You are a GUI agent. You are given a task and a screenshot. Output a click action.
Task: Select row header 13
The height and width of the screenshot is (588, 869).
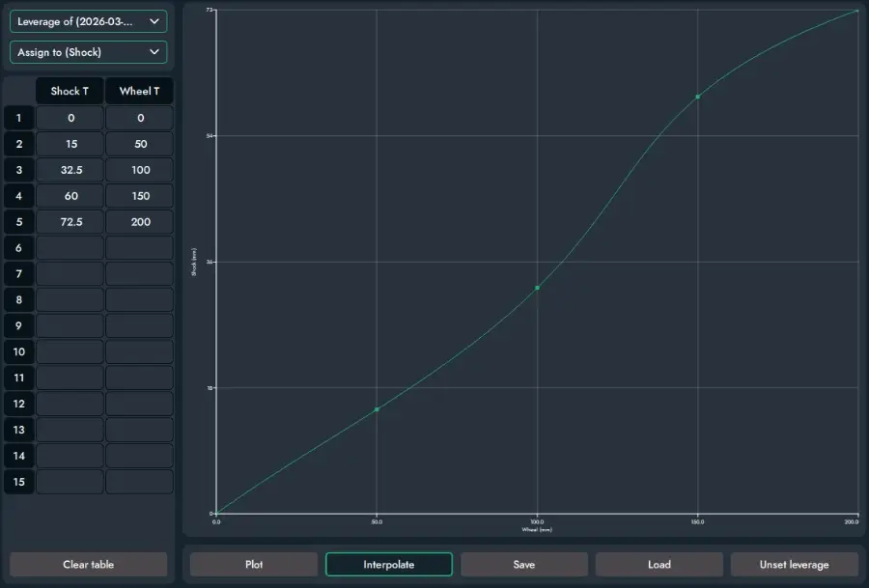[19, 430]
